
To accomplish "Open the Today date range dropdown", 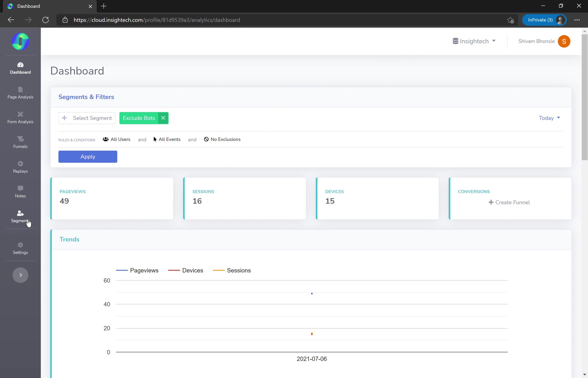I will click(549, 118).
